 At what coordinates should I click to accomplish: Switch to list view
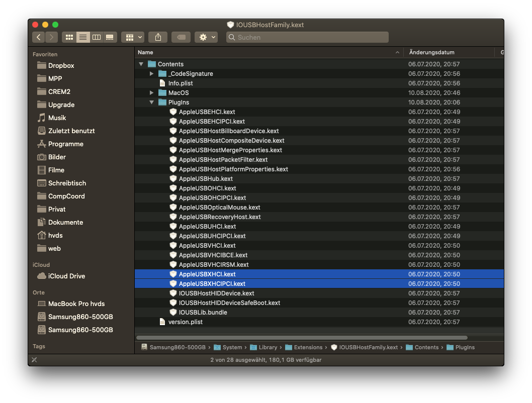[x=83, y=37]
